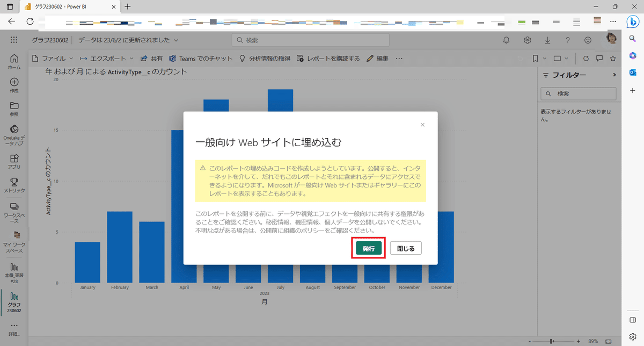Reload the page in the browser

coord(30,22)
